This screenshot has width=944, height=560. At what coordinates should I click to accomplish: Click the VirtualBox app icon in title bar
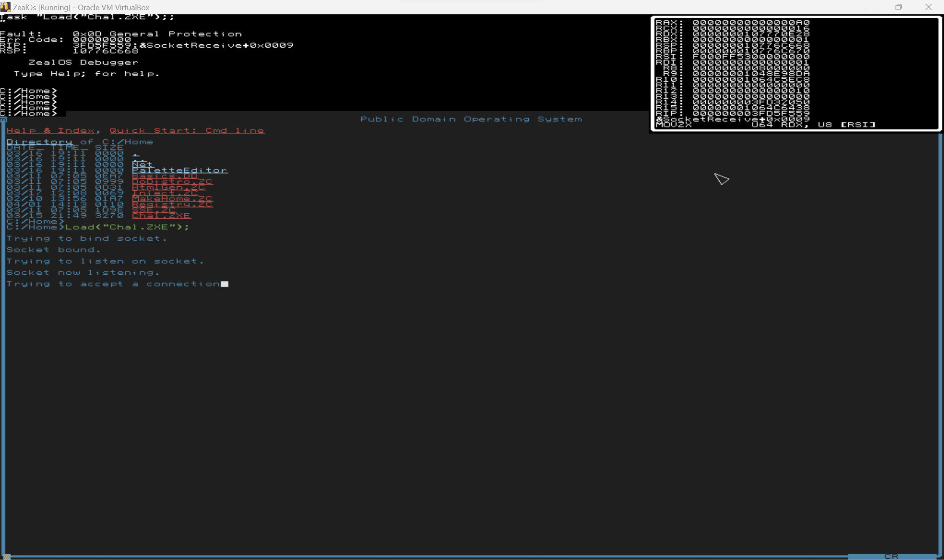click(5, 7)
